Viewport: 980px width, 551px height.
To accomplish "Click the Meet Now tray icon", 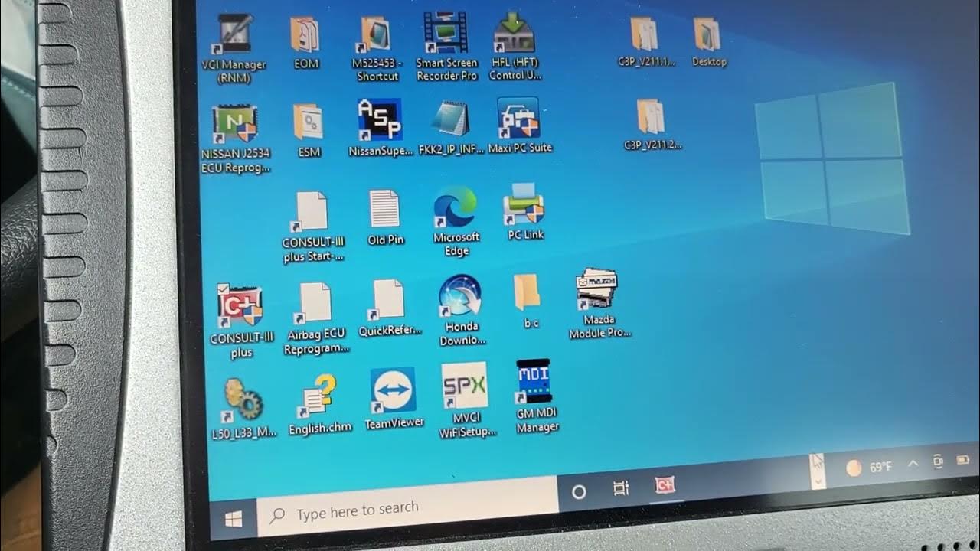I will 938,461.
